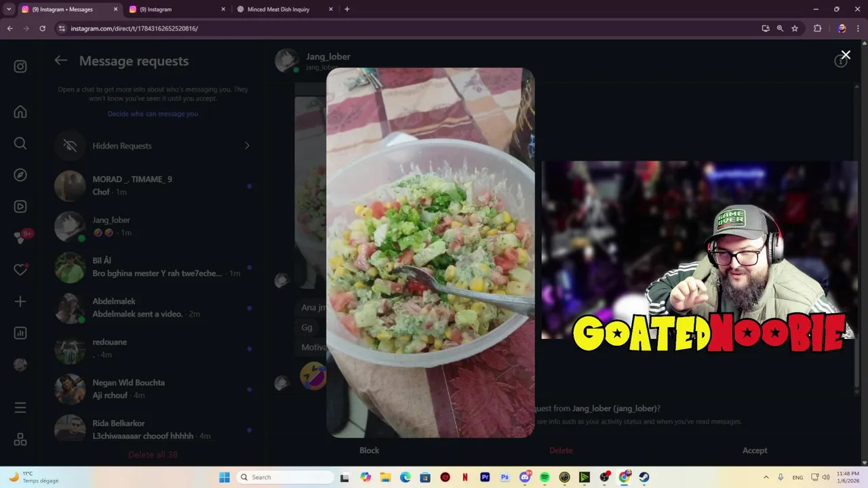The height and width of the screenshot is (488, 868).
Task: Show hidden system tray icons
Action: pos(766,477)
